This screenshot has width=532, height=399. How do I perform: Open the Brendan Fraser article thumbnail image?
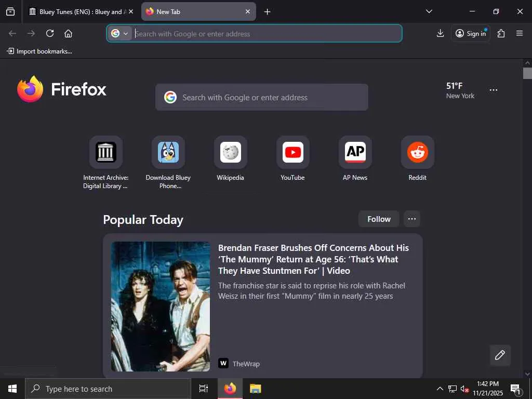(x=161, y=307)
